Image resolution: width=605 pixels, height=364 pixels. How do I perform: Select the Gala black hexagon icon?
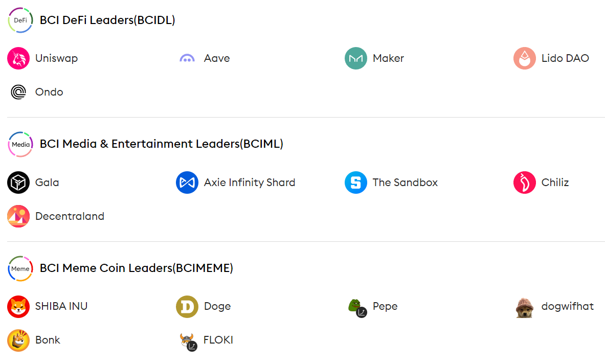(x=18, y=182)
